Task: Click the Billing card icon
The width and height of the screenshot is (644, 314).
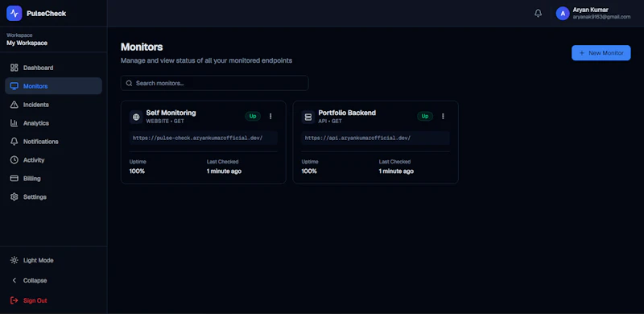Action: click(14, 179)
